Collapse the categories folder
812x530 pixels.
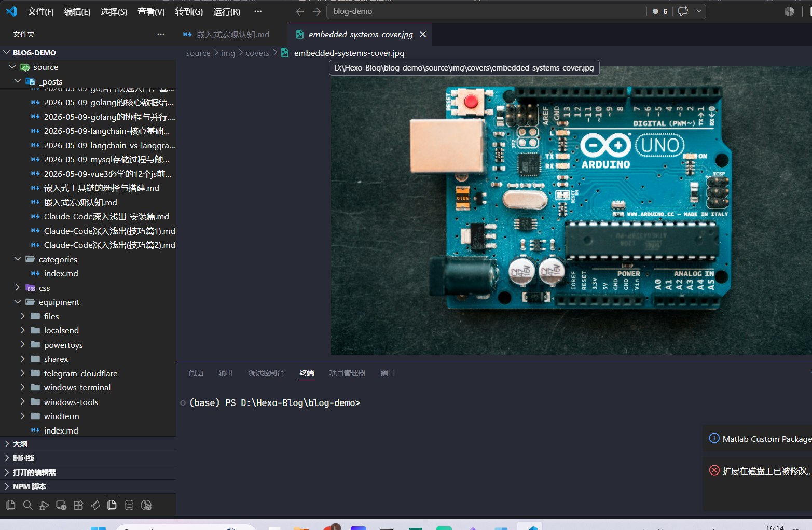tap(18, 259)
